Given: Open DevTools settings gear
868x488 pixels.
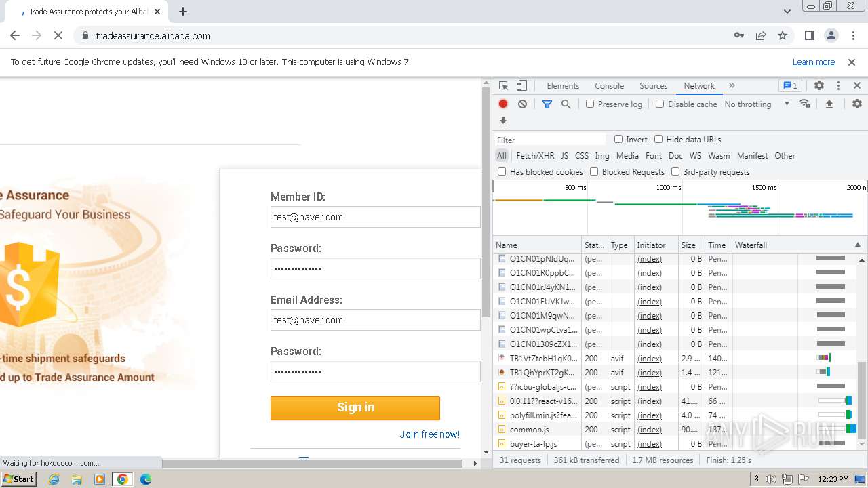Looking at the screenshot, I should click(x=819, y=86).
